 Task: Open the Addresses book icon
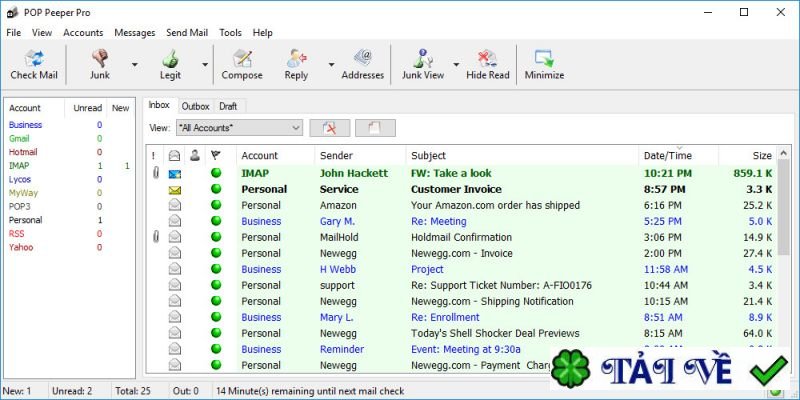coord(363,58)
